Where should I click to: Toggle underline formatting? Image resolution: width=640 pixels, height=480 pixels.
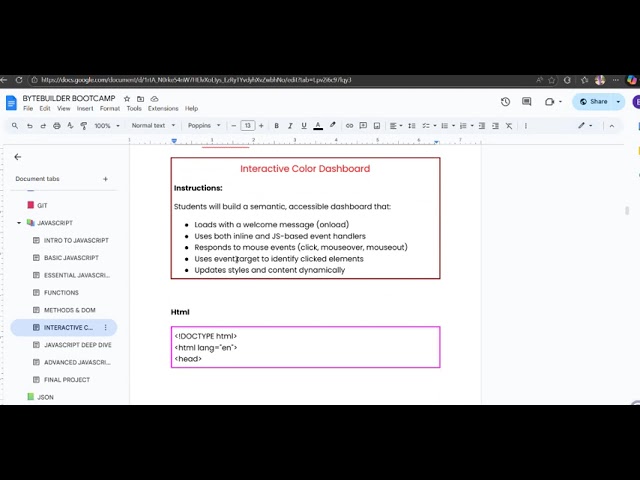coord(304,126)
